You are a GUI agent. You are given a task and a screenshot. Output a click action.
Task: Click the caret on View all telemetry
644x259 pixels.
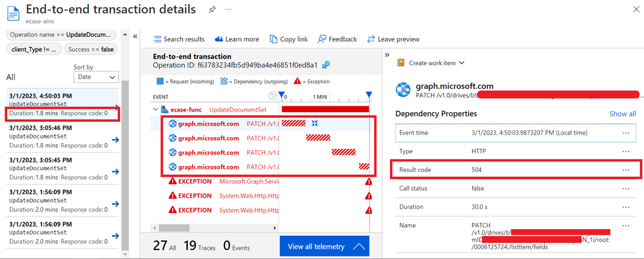tap(358, 247)
